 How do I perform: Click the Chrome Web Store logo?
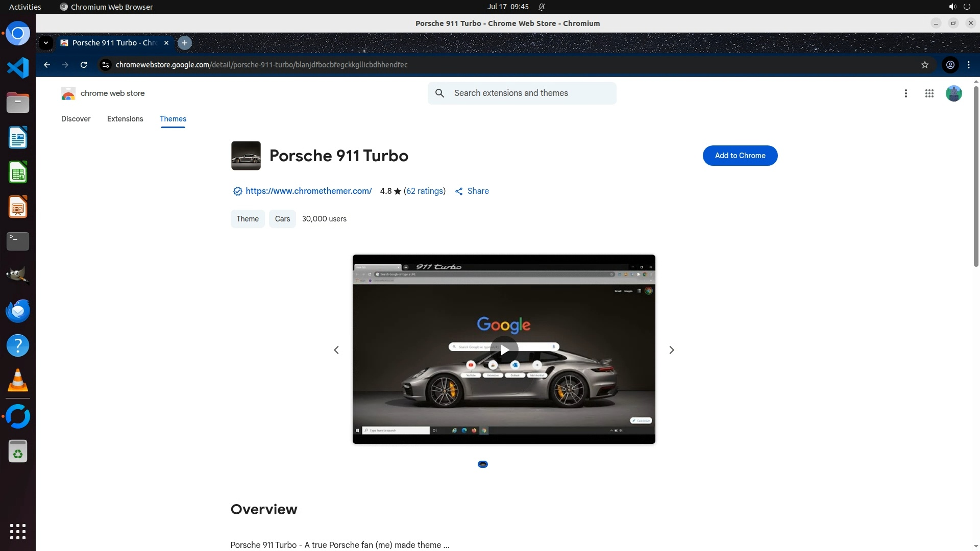tap(68, 93)
